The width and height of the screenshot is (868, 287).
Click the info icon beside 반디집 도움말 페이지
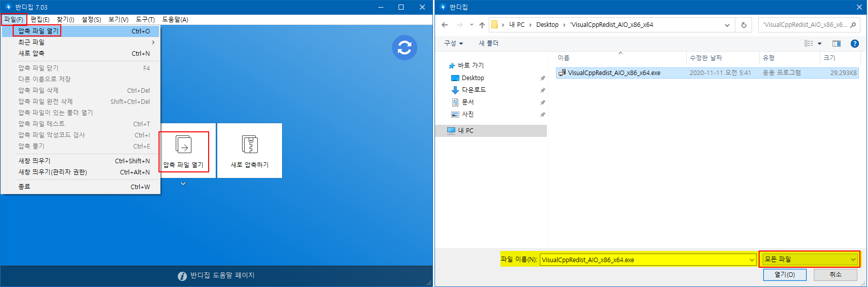(182, 276)
